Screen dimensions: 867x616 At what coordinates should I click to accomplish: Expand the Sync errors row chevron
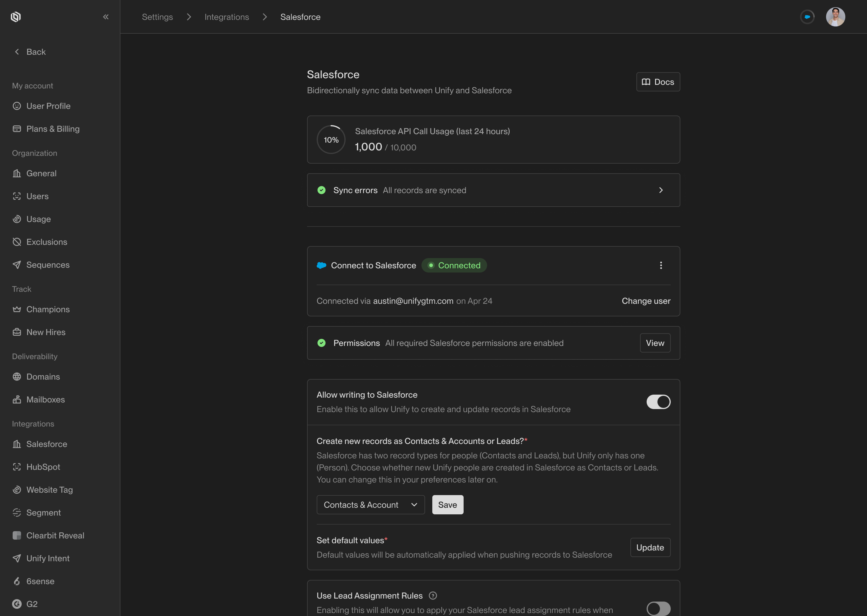(x=660, y=190)
